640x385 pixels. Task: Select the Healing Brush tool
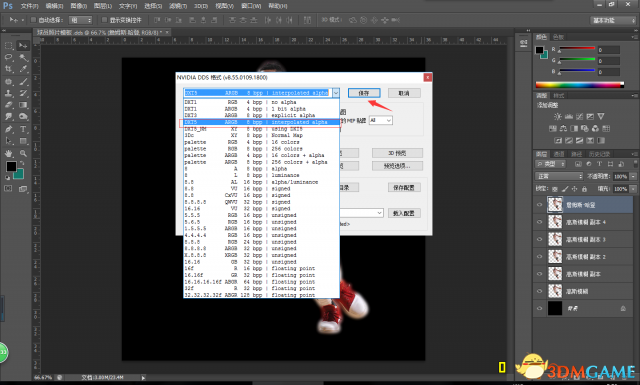(x=9, y=82)
